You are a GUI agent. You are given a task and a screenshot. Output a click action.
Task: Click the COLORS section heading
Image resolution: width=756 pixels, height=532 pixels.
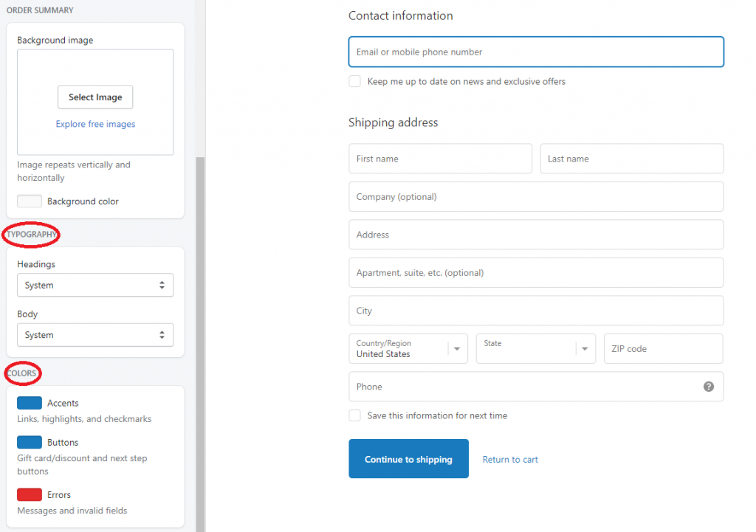(21, 373)
